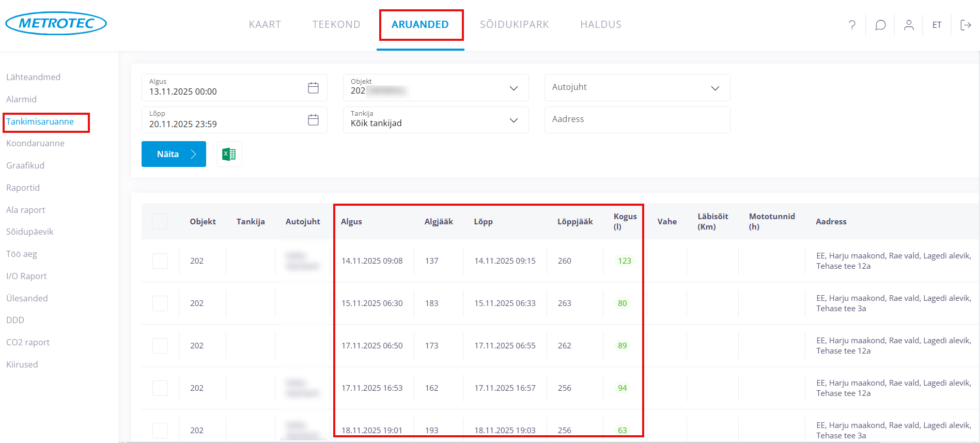
Task: Open Koondaruanne in the sidebar
Action: tap(35, 143)
